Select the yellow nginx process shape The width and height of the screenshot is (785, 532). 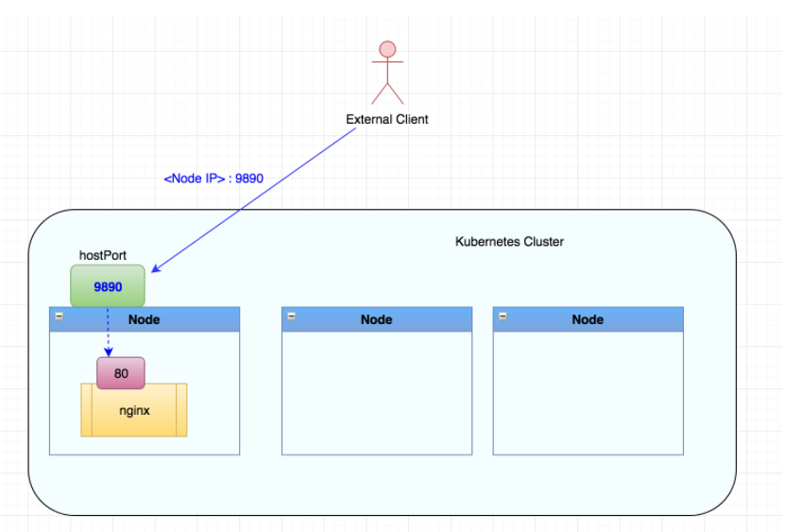point(134,410)
